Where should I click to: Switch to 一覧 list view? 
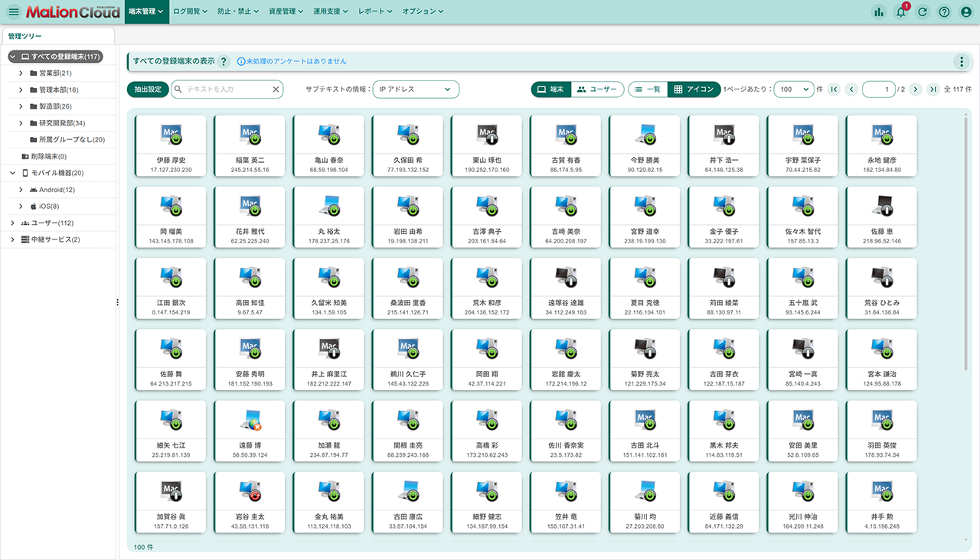click(x=648, y=90)
